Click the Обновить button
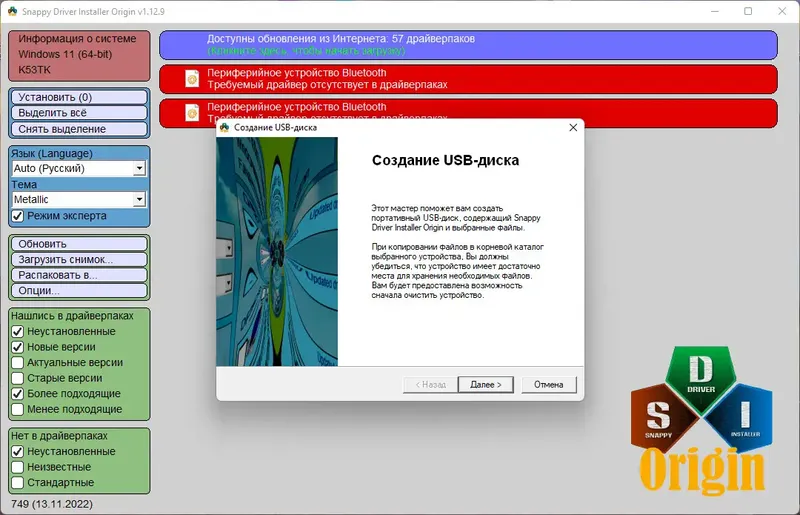This screenshot has height=515, width=800. 79,244
